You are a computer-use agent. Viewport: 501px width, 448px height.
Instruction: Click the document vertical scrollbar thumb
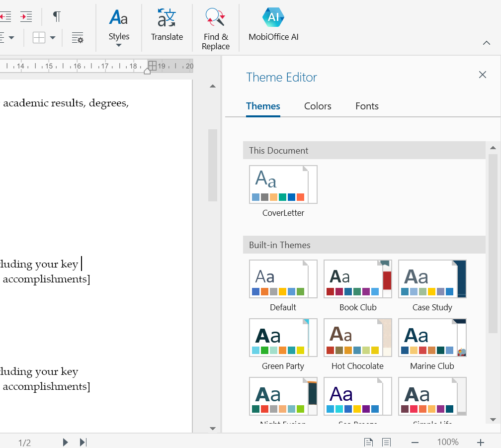point(213,165)
